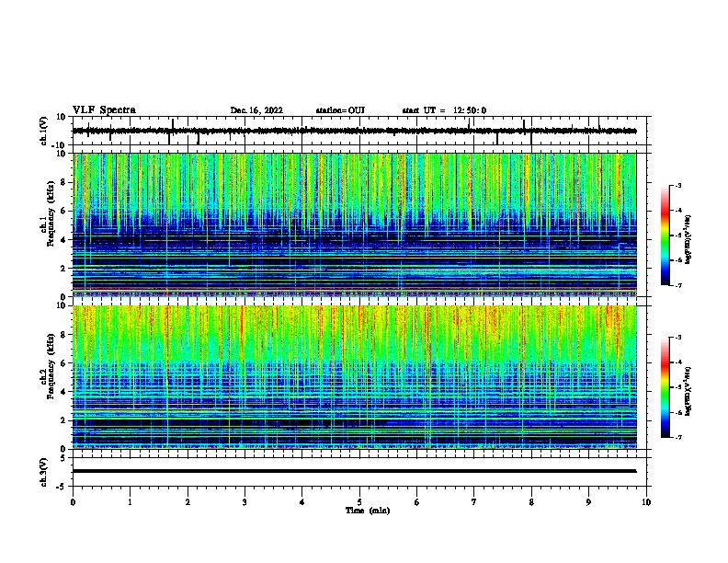The image size is (728, 563).
Task: Click the "-7" label on ch.1 color bar
Action: tap(678, 285)
